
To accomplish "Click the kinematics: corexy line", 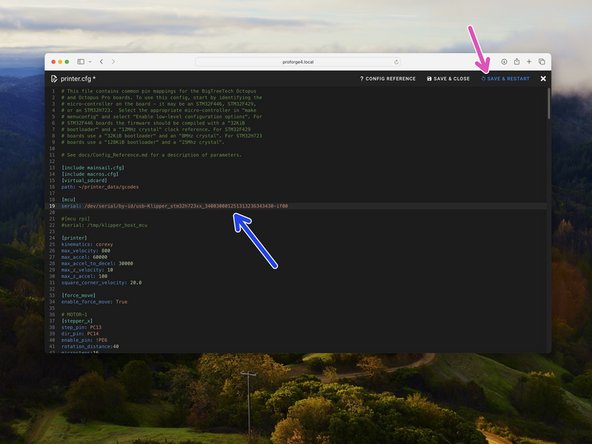I will click(x=87, y=244).
